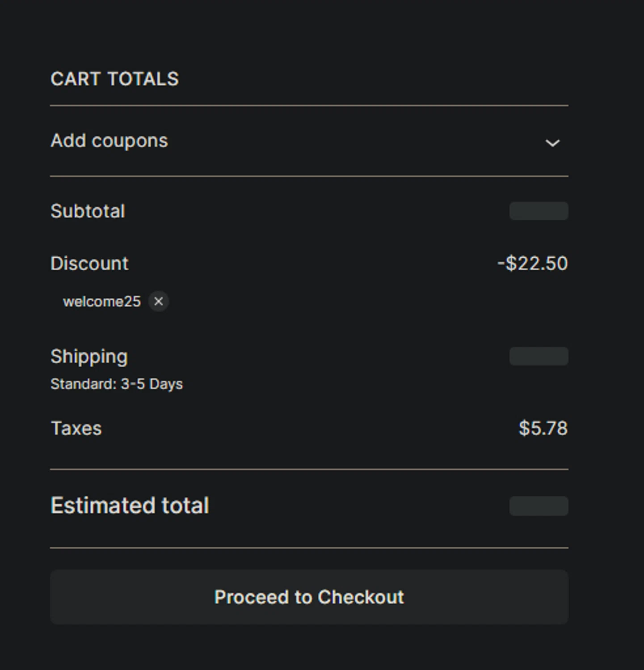Viewport: 644px width, 670px height.
Task: Select the -$22.50 discount amount
Action: [x=533, y=263]
